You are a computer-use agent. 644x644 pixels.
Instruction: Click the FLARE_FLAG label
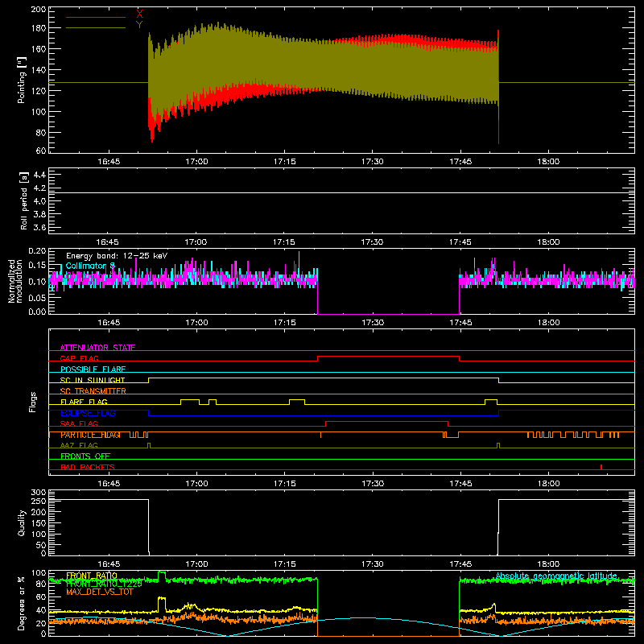click(84, 402)
